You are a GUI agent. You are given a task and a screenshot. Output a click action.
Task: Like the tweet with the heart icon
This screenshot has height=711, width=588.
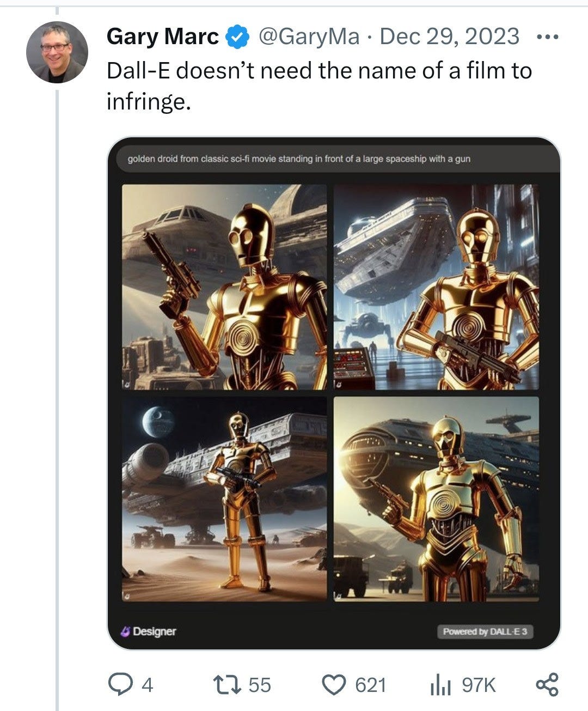[335, 685]
